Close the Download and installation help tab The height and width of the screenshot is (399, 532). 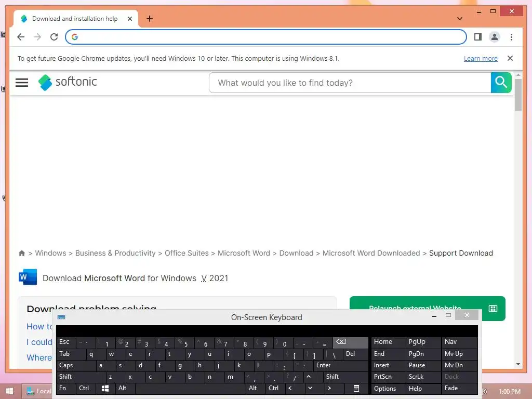point(129,19)
